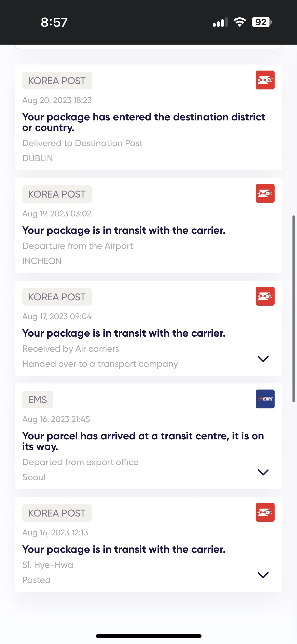297x644 pixels.
Task: Tap the KOREA POST tag dated Aug 17
Action: (57, 297)
